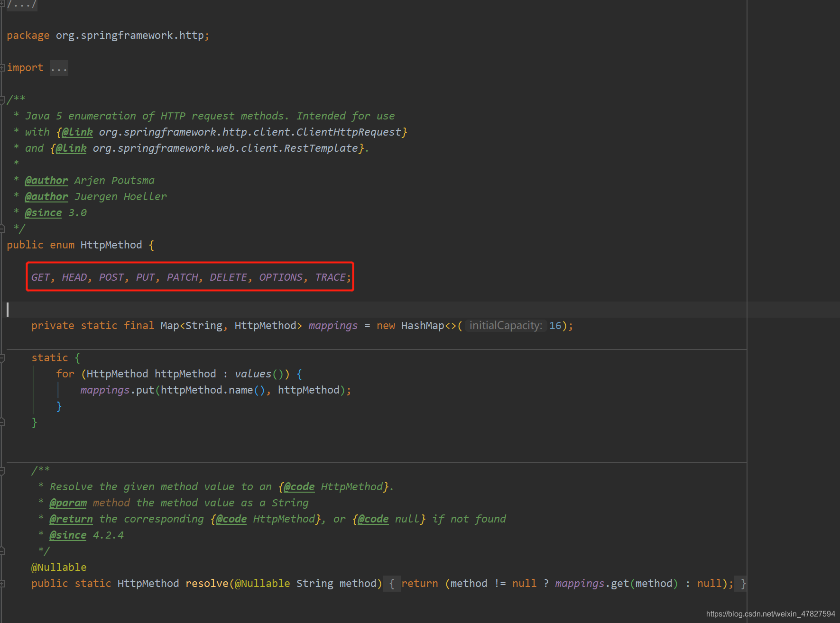Click the folded '/.../' placeholder at top
Image resolution: width=840 pixels, height=623 pixels.
[22, 5]
